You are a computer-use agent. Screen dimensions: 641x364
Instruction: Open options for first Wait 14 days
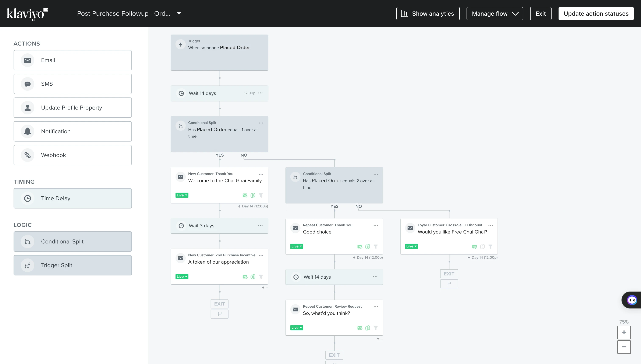260,93
